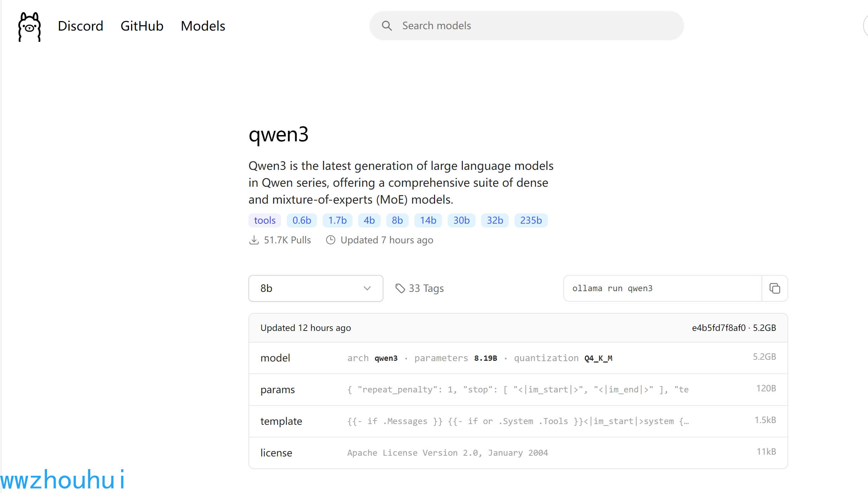Navigate to the Models page

tap(203, 26)
